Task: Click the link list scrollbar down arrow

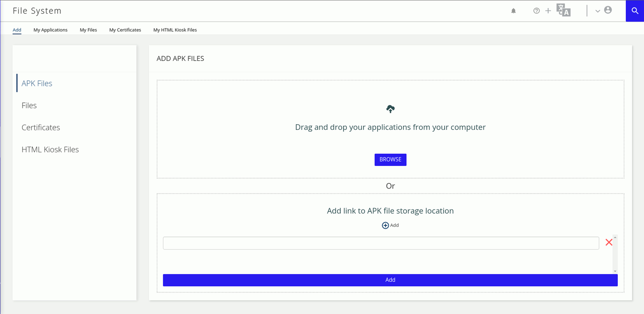Action: 615,271
